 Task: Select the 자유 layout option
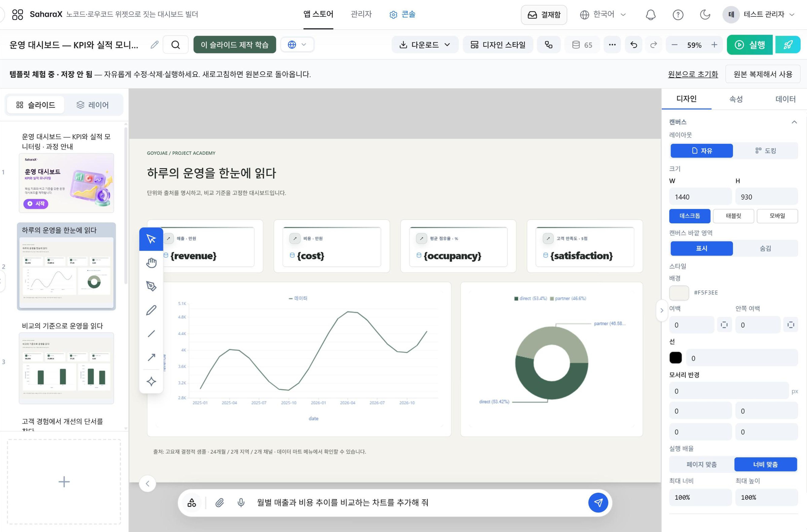pos(701,151)
